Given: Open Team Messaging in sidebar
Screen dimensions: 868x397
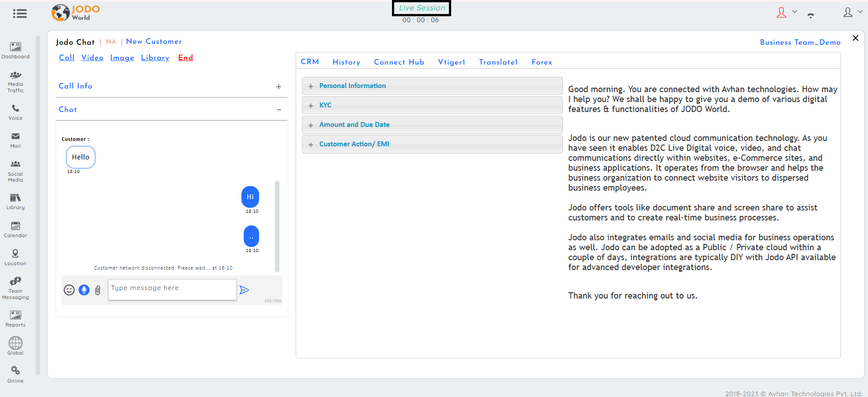Looking at the screenshot, I should (15, 288).
